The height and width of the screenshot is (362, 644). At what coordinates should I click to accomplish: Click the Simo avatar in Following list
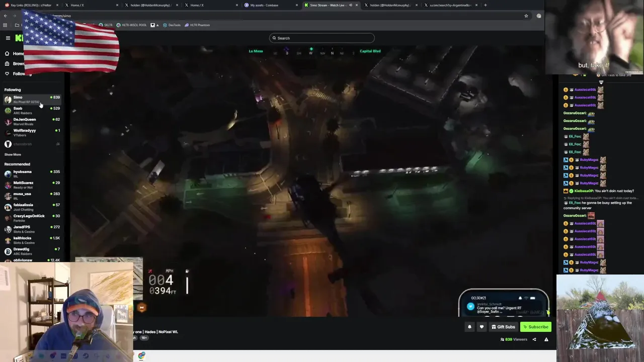pos(8,100)
